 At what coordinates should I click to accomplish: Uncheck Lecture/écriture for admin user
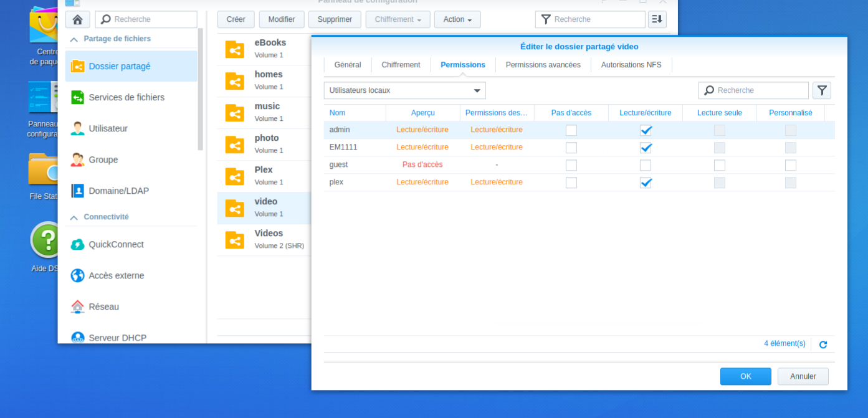646,130
